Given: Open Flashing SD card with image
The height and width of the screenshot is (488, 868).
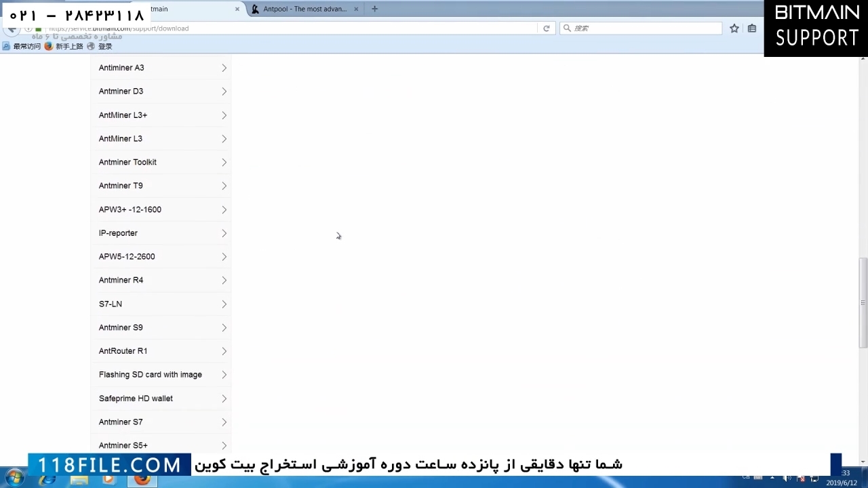Looking at the screenshot, I should [161, 375].
